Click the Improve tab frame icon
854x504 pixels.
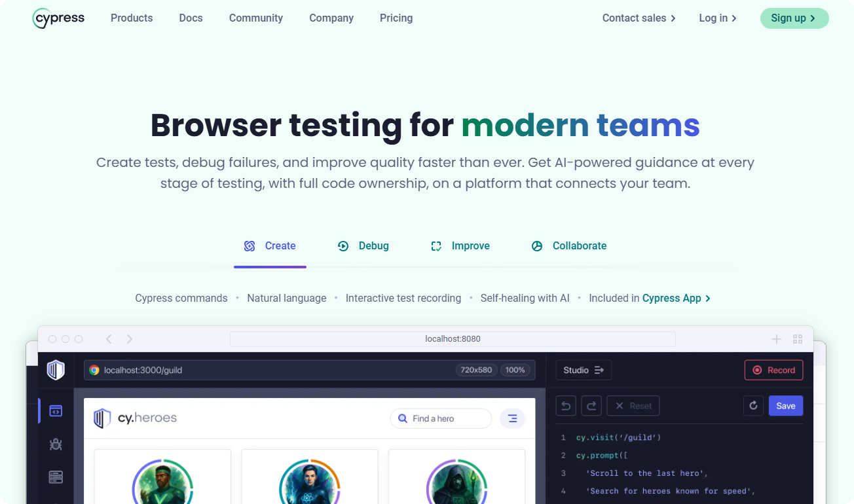(x=436, y=246)
